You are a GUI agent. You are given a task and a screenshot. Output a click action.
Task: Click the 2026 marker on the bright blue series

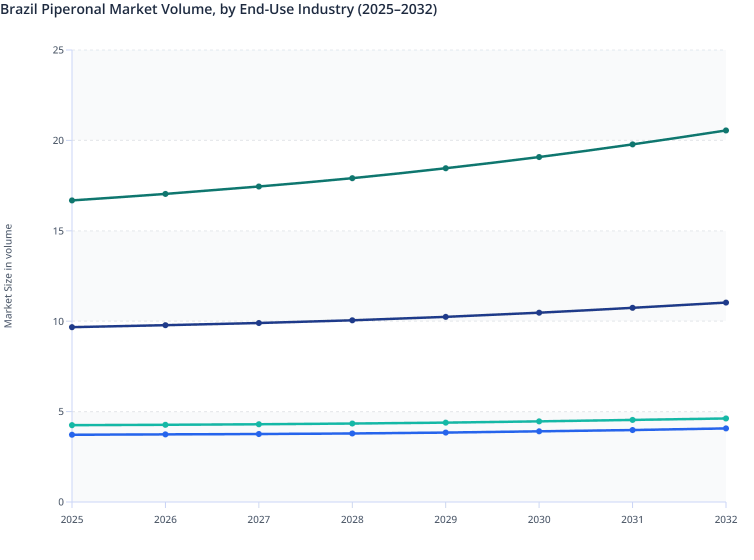pyautogui.click(x=165, y=434)
